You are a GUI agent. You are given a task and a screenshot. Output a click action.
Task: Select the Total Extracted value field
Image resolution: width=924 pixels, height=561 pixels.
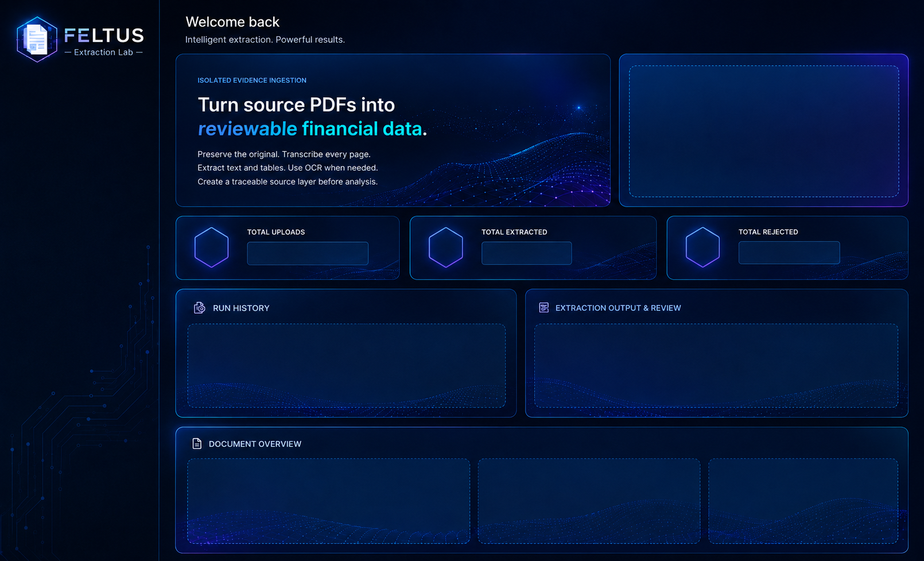click(526, 253)
